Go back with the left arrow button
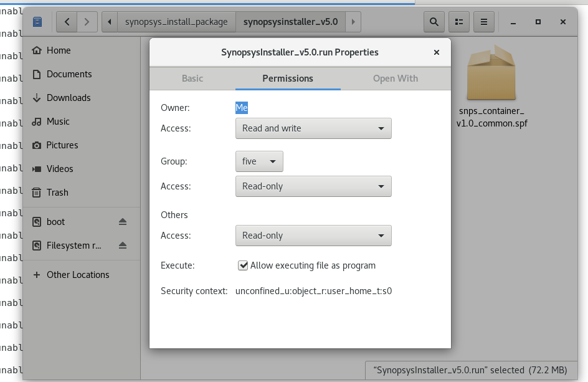 67,22
